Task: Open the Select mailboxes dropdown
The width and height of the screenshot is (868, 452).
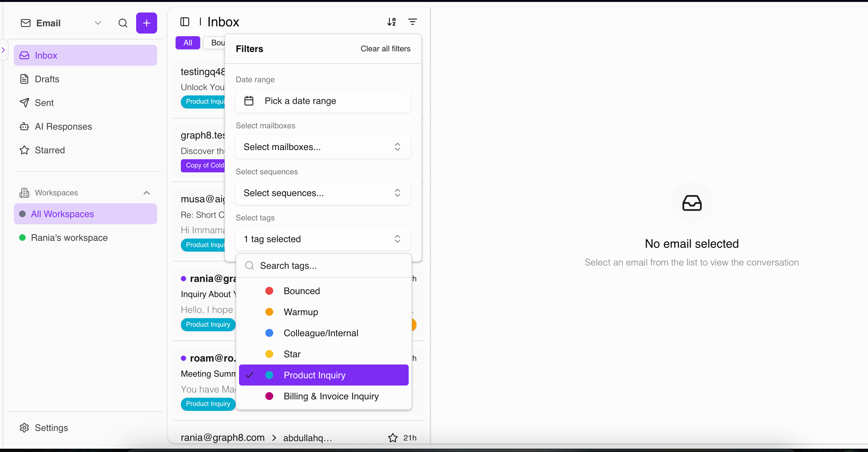Action: point(323,147)
